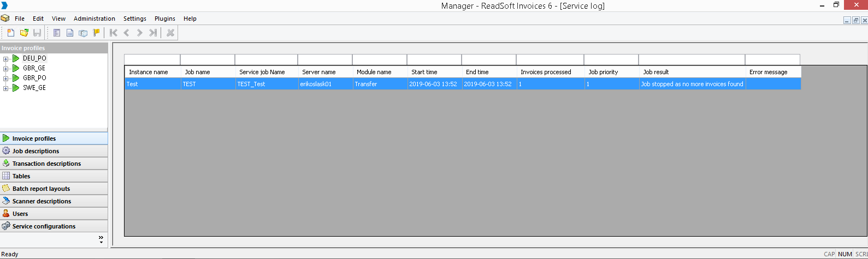Select the GBR_PO invoice profile
Image resolution: width=868 pixels, height=259 pixels.
(x=34, y=78)
